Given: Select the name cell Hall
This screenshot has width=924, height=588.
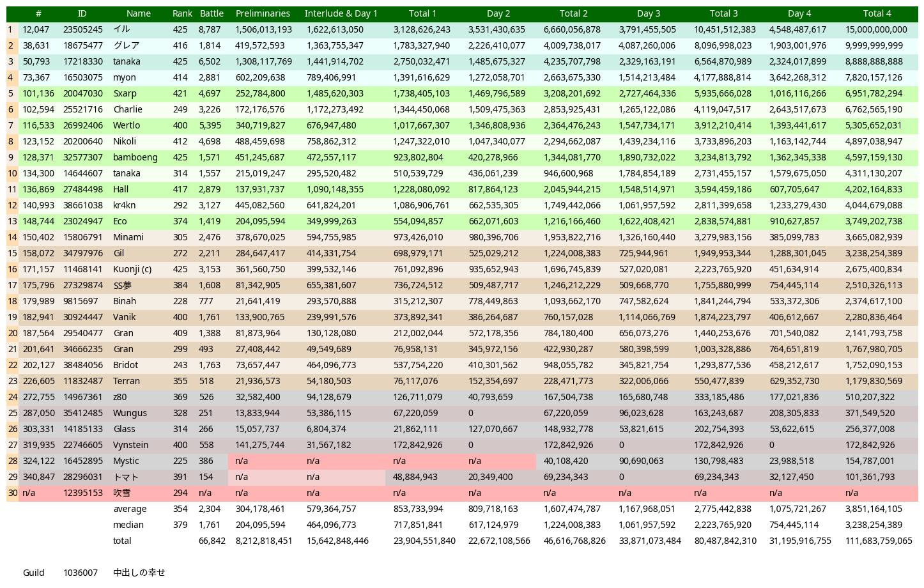Looking at the screenshot, I should 121,189.
